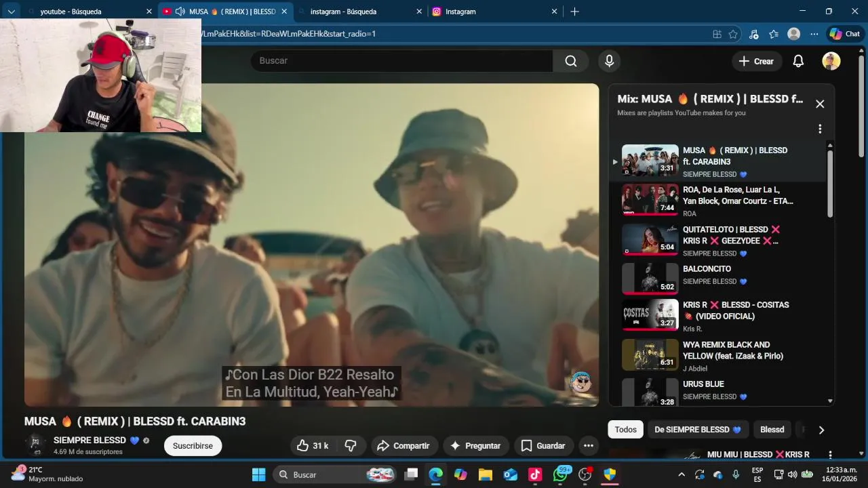Open the Windows Start menu
The width and height of the screenshot is (868, 488).
pyautogui.click(x=259, y=474)
